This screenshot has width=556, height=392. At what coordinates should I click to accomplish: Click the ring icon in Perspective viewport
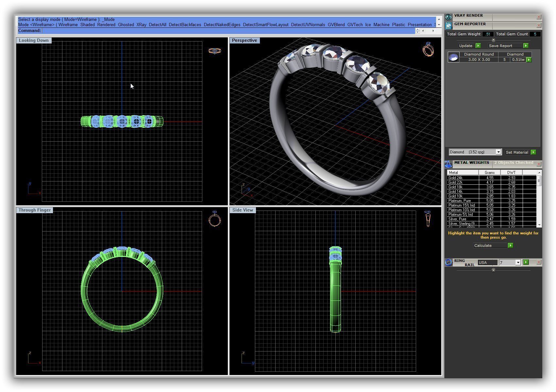click(428, 49)
